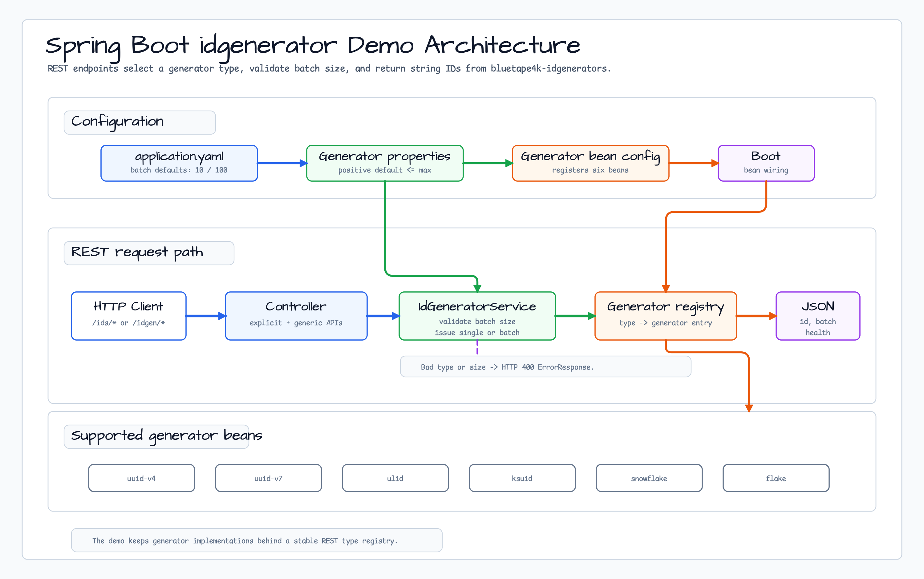The image size is (924, 579).
Task: Click 'type -> generator entry' text
Action: (x=666, y=323)
